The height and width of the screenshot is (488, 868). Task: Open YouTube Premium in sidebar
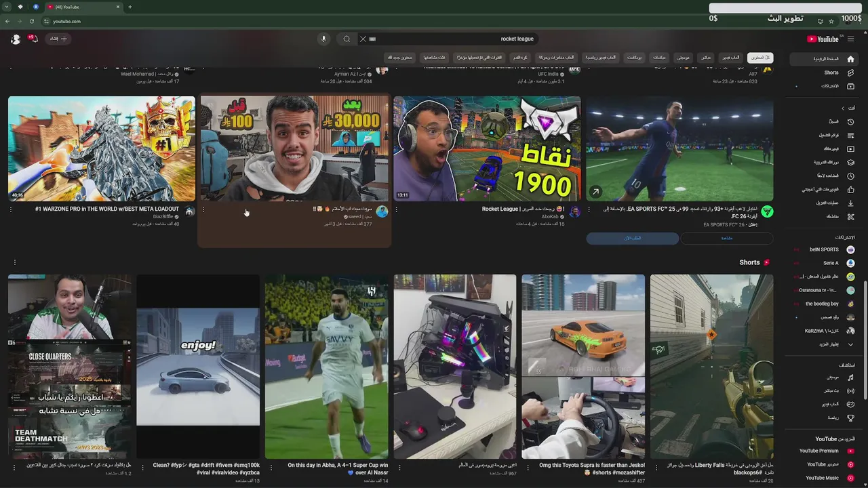(x=825, y=451)
